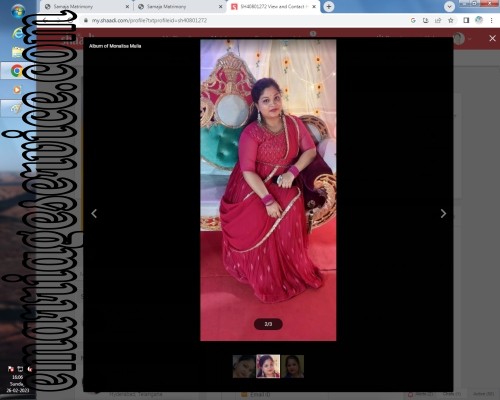
Task: Switch to the first Samaja Matrimony tab
Action: pyautogui.click(x=85, y=7)
